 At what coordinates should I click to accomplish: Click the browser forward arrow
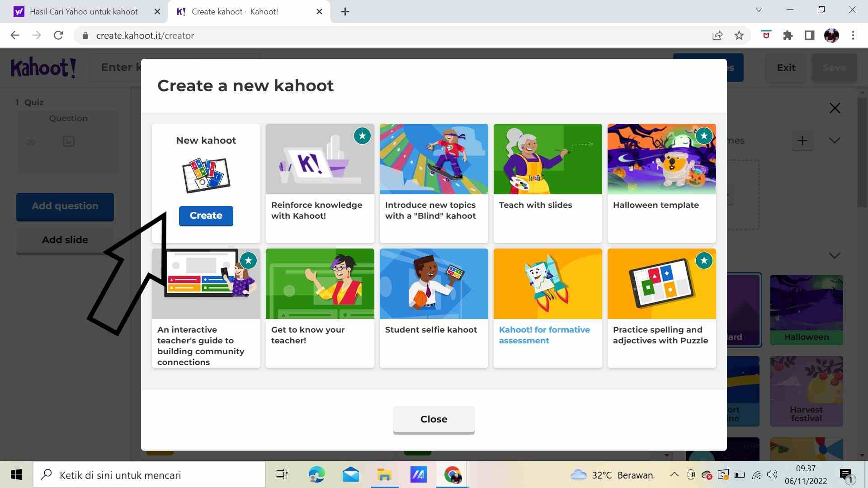(37, 35)
